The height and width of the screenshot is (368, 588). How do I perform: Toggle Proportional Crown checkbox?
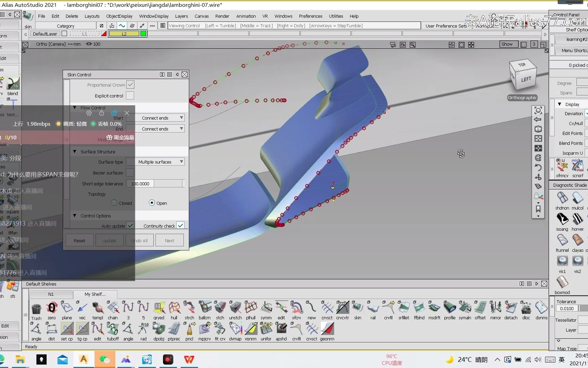click(130, 85)
